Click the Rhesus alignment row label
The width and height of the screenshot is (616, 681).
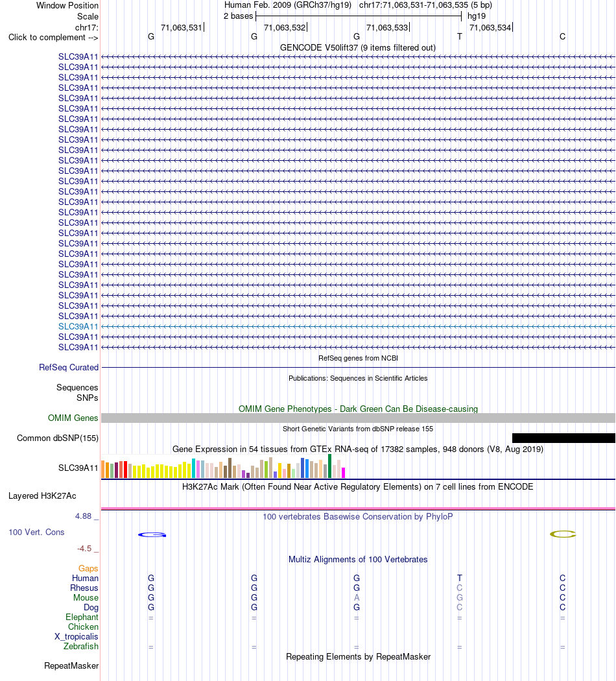[x=84, y=588]
